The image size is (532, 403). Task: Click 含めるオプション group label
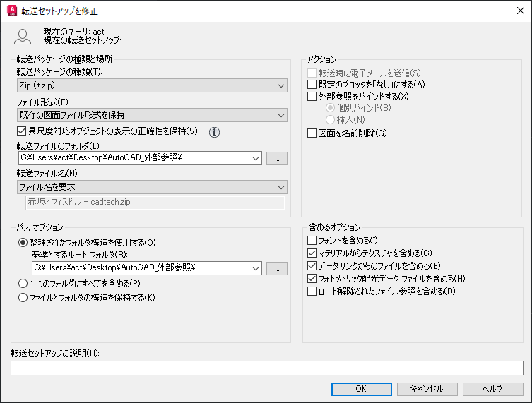click(x=335, y=227)
